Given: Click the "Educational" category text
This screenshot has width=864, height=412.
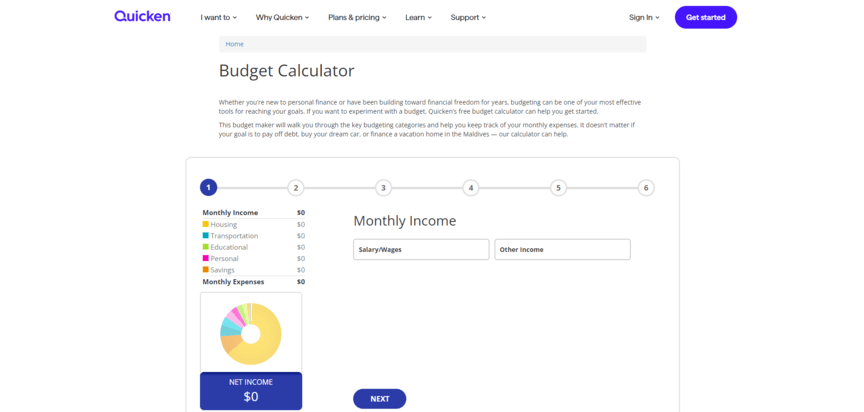Looking at the screenshot, I should (x=229, y=247).
